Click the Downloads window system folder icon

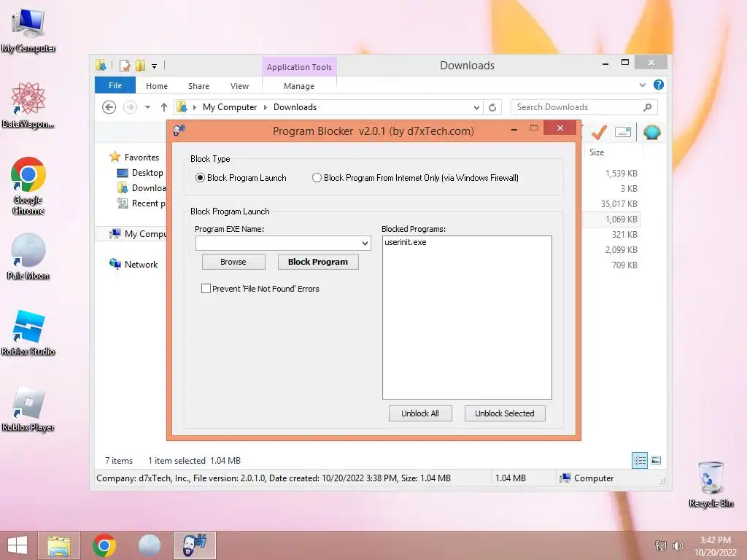click(101, 65)
